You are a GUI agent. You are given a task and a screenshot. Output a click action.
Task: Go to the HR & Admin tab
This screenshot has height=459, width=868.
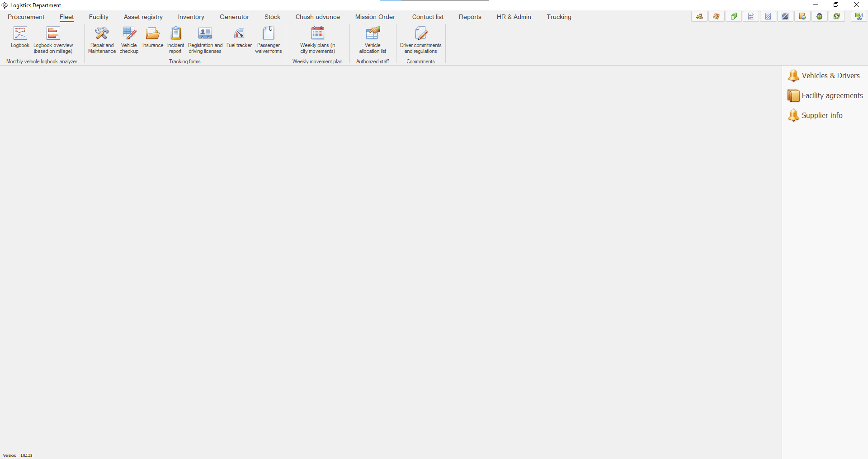coord(514,17)
